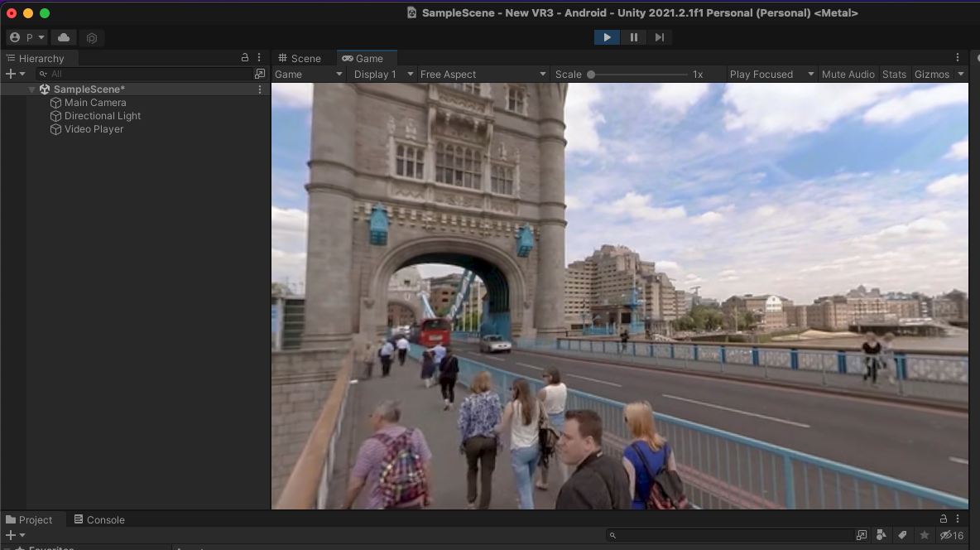Open the Gizmos dropdown arrow

[961, 74]
